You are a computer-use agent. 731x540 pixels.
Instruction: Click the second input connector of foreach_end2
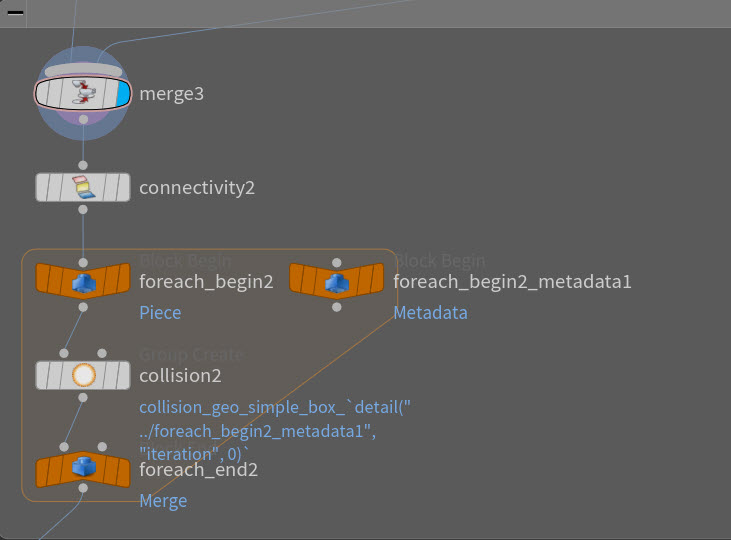[x=102, y=447]
